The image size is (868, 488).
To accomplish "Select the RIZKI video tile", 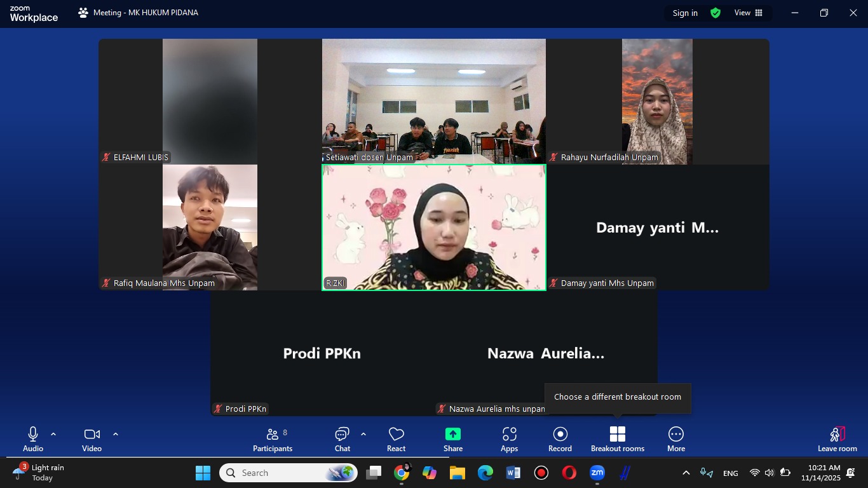I will click(x=433, y=227).
